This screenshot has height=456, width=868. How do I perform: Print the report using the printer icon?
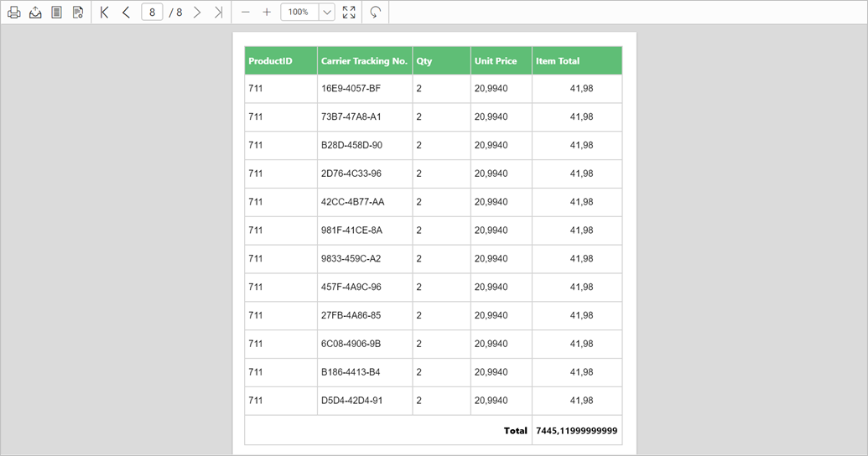pyautogui.click(x=14, y=13)
